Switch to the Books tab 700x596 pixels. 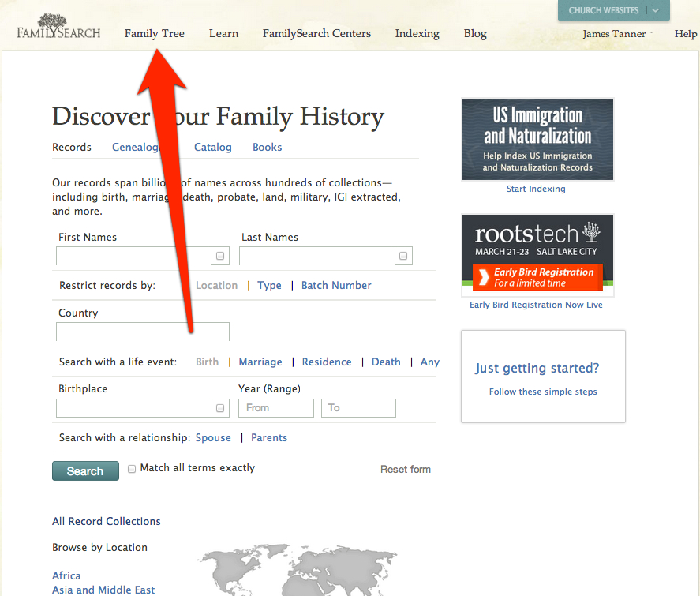(x=267, y=148)
